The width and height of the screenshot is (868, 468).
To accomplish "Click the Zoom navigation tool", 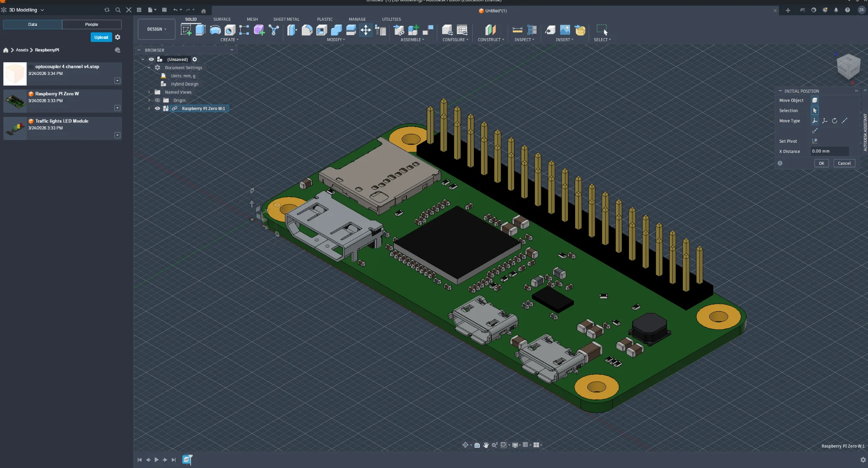I will [494, 445].
